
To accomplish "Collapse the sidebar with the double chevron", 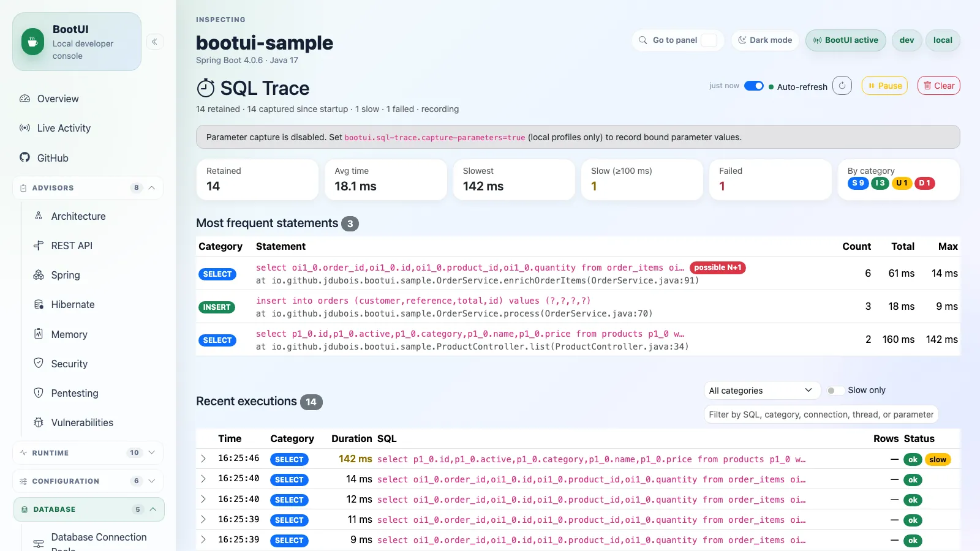I will click(154, 42).
